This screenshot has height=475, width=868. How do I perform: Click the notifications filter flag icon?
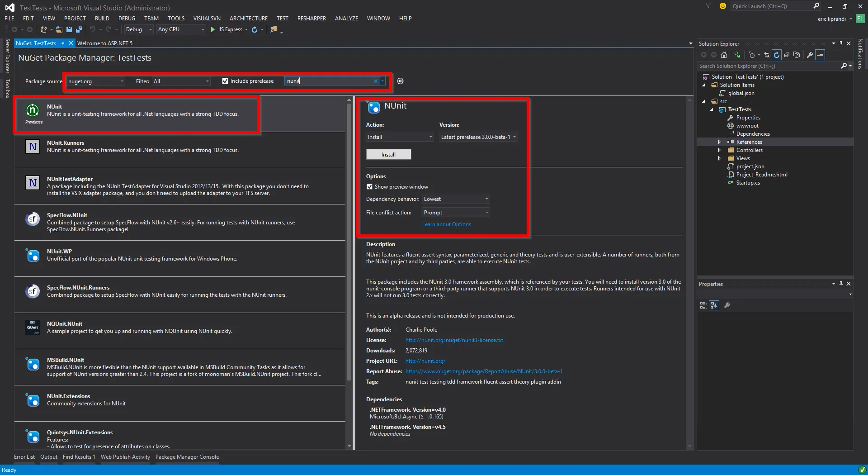(x=708, y=6)
